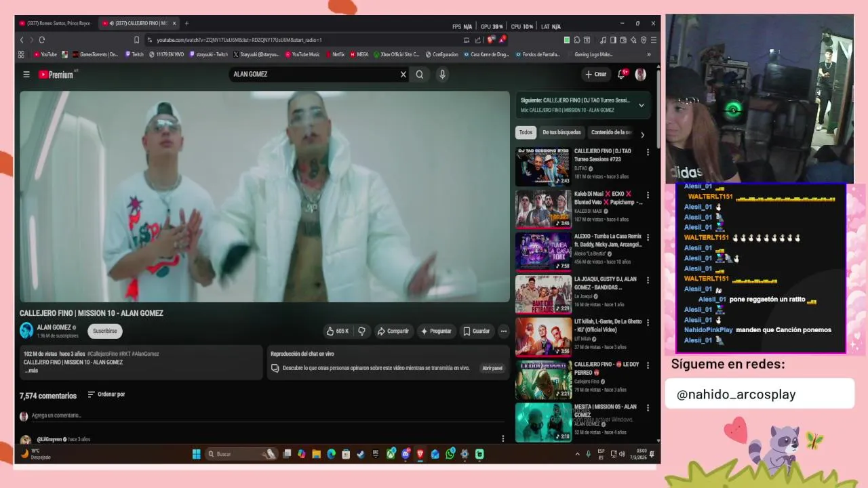
Task: Open options for BANDIDAS video
Action: point(648,280)
